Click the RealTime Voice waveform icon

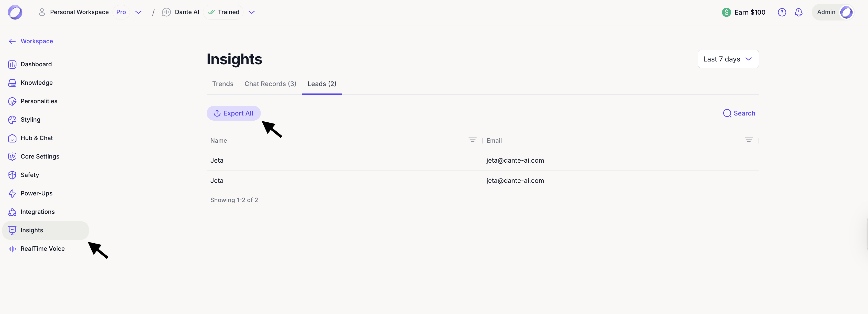12,249
